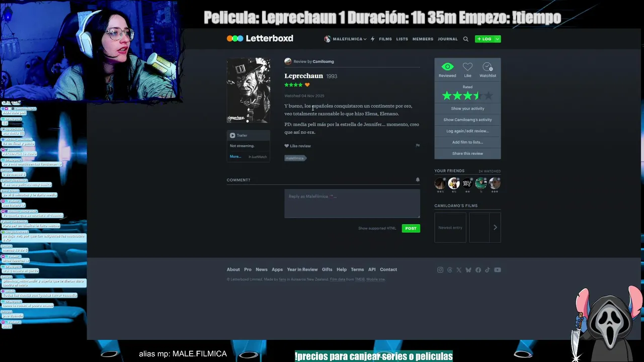This screenshot has height=362, width=644.
Task: Open the TMDB footer link
Action: pos(360,280)
